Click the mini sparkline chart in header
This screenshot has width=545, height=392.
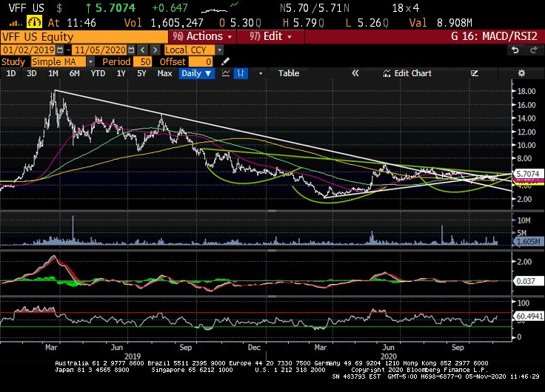[x=220, y=8]
